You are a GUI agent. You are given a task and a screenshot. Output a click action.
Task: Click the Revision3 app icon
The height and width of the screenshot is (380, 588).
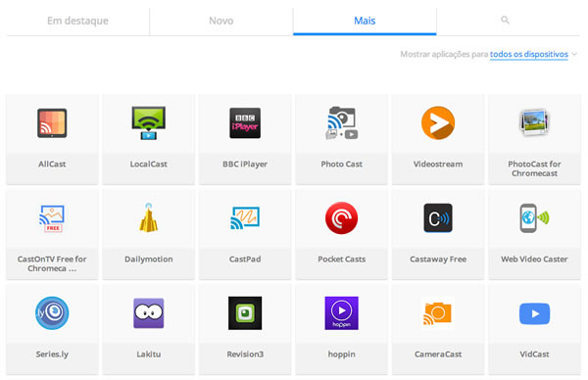tap(245, 313)
